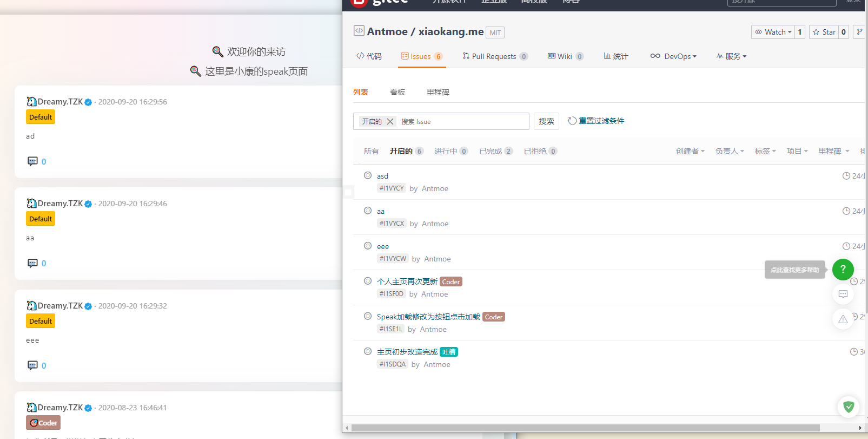Filter issues by 已完成
The height and width of the screenshot is (439, 868).
pyautogui.click(x=496, y=151)
